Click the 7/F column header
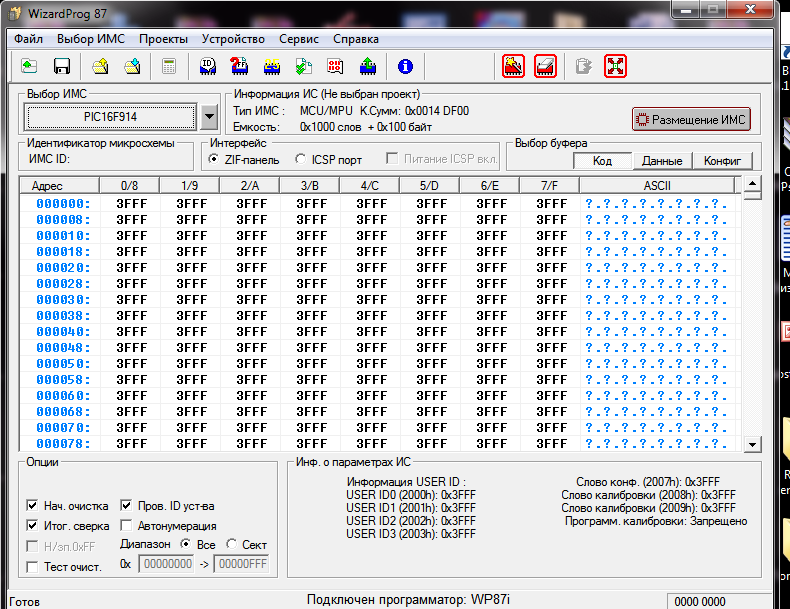This screenshot has width=790, height=609. [x=550, y=186]
